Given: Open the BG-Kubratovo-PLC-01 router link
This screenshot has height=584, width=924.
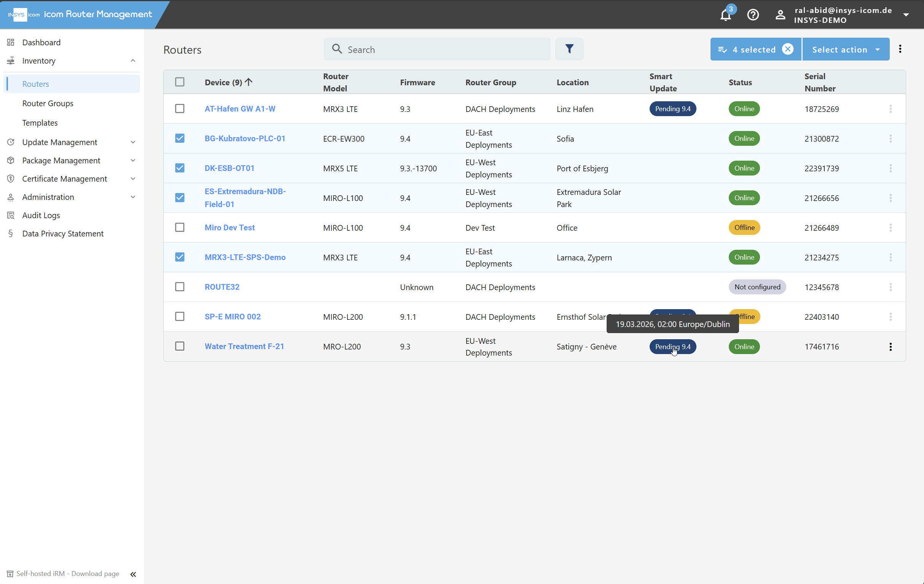Looking at the screenshot, I should (245, 138).
